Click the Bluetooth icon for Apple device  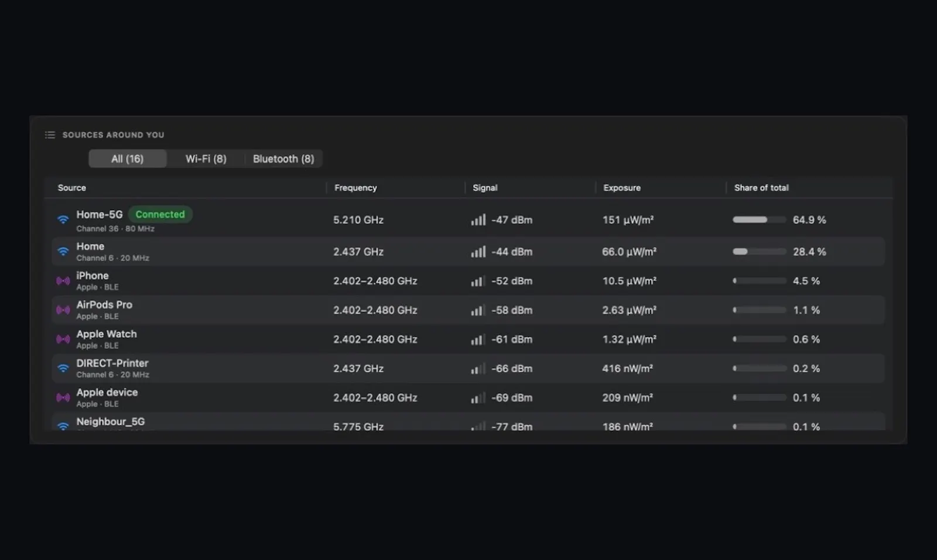pos(63,398)
